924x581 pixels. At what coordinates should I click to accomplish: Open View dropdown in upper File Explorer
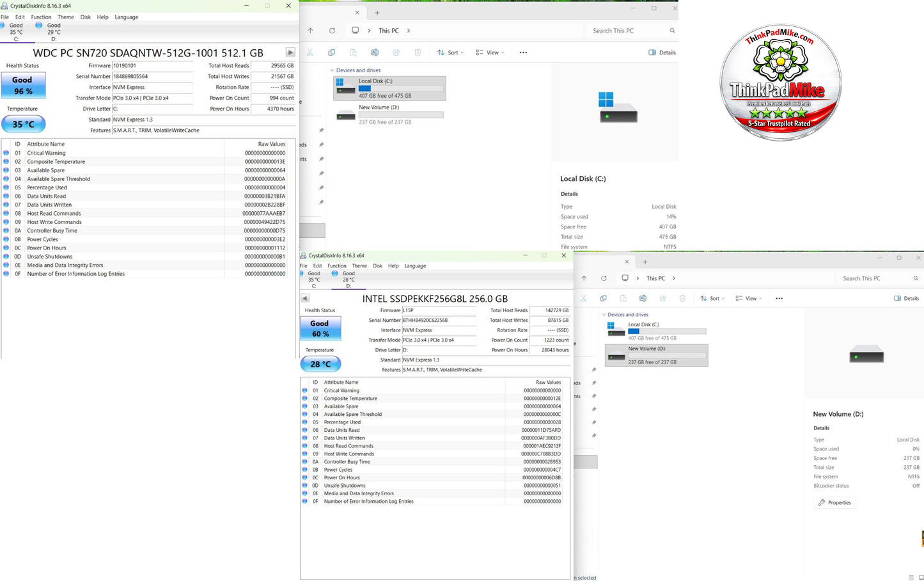tap(490, 52)
